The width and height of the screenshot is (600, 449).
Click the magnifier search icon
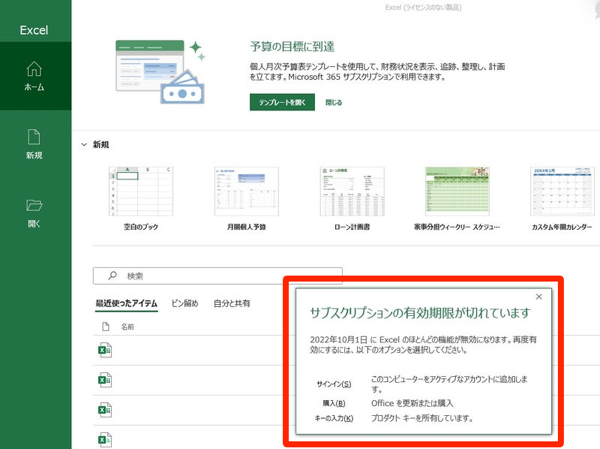[112, 275]
